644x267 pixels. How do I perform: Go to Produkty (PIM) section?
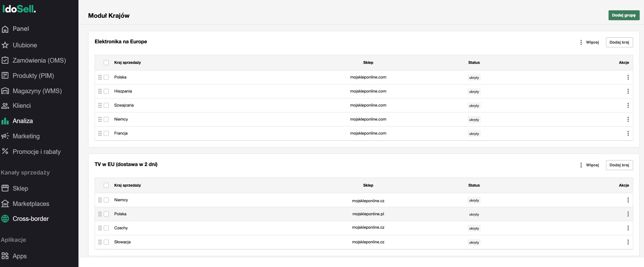click(33, 76)
